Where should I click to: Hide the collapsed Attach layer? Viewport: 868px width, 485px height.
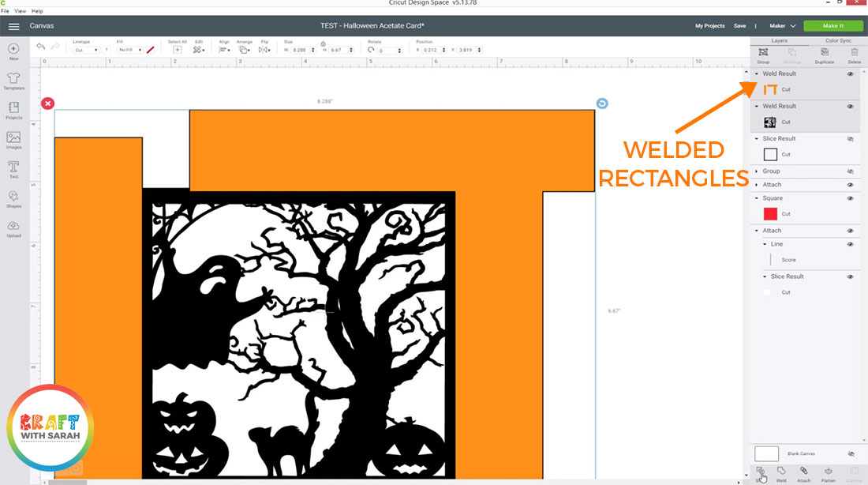point(851,185)
